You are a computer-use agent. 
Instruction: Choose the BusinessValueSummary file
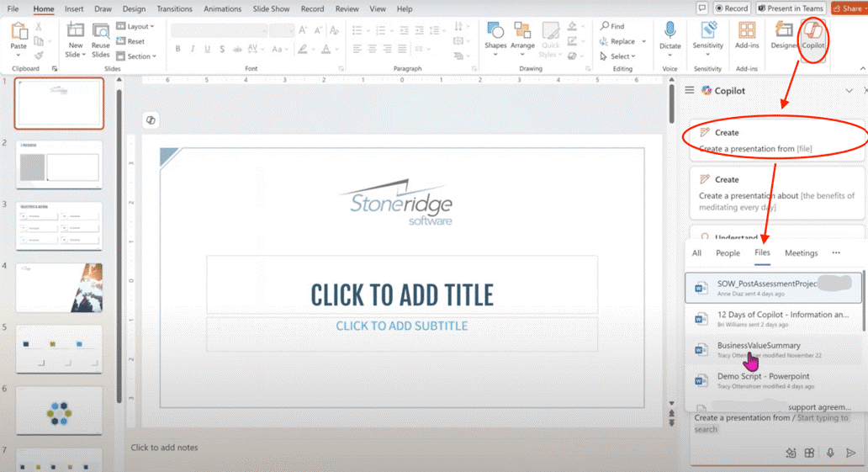point(774,349)
